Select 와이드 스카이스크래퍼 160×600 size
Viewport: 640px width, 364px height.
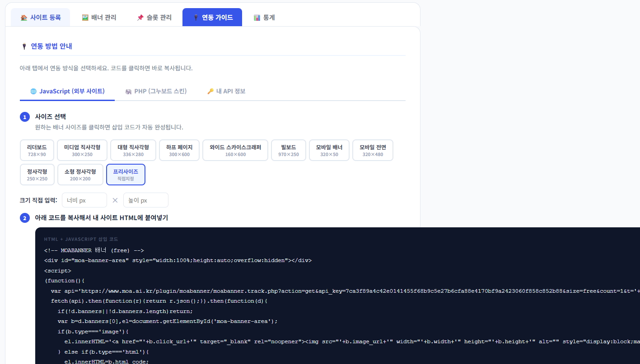[x=235, y=150]
